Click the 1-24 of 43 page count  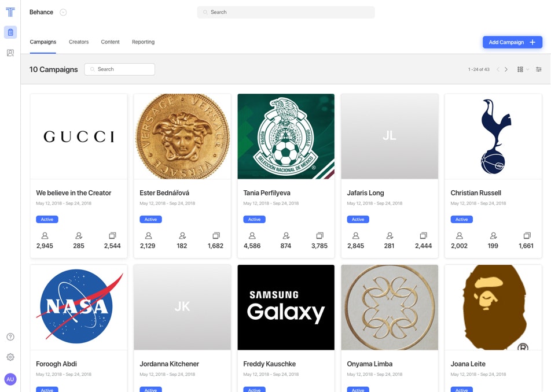(x=479, y=69)
